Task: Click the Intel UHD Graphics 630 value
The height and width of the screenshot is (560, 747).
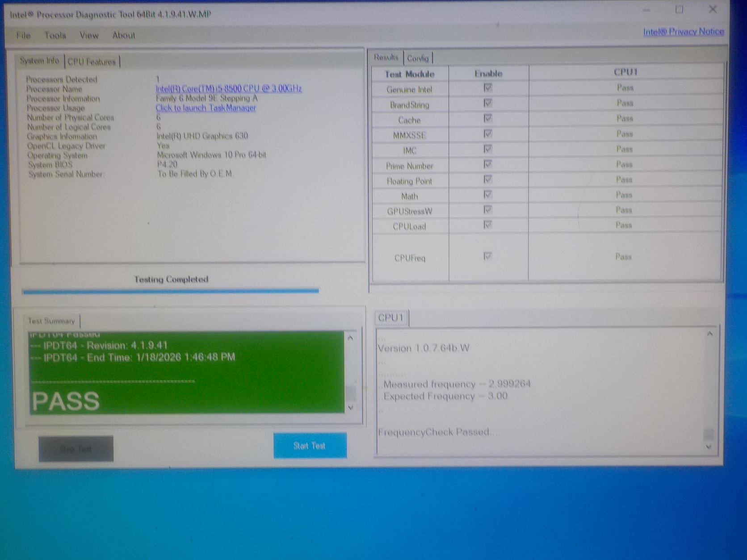Action: click(202, 136)
